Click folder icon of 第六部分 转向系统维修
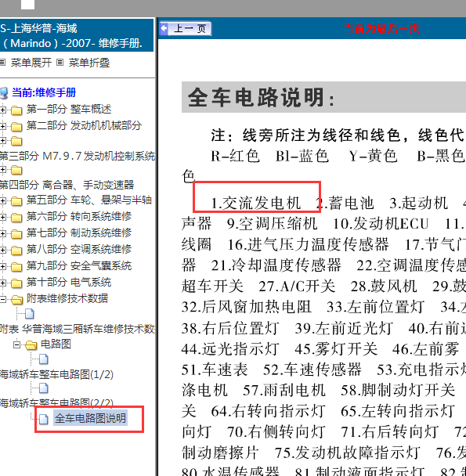The height and width of the screenshot is (476, 466). 16,218
